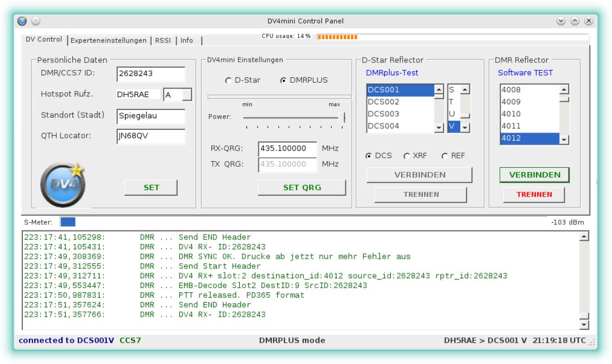Click the RX-QRG frequency field

(x=288, y=149)
